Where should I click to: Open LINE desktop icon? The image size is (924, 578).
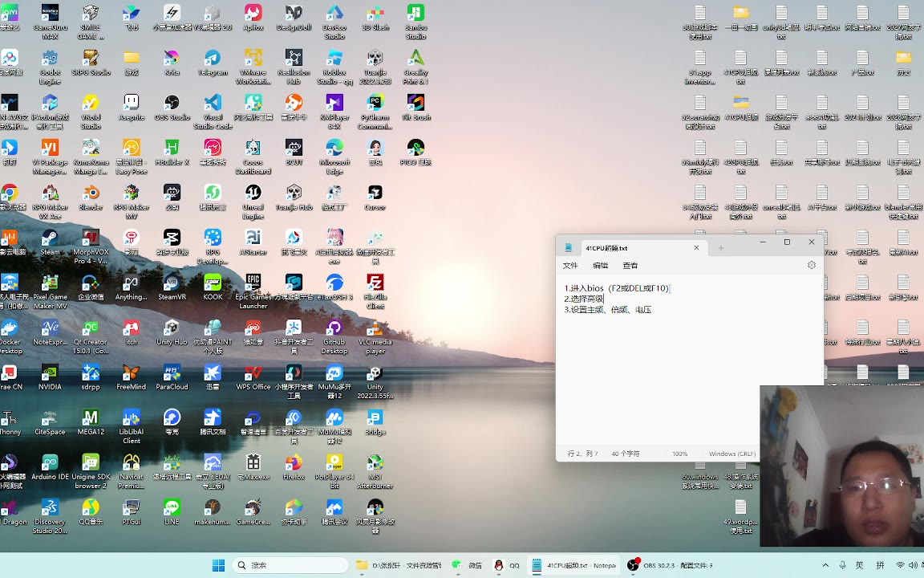point(172,512)
